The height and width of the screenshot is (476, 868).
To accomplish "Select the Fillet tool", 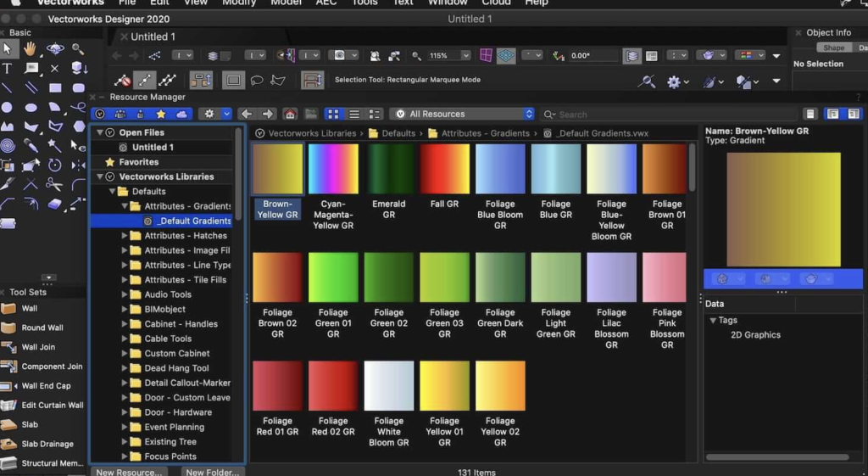I will [79, 184].
